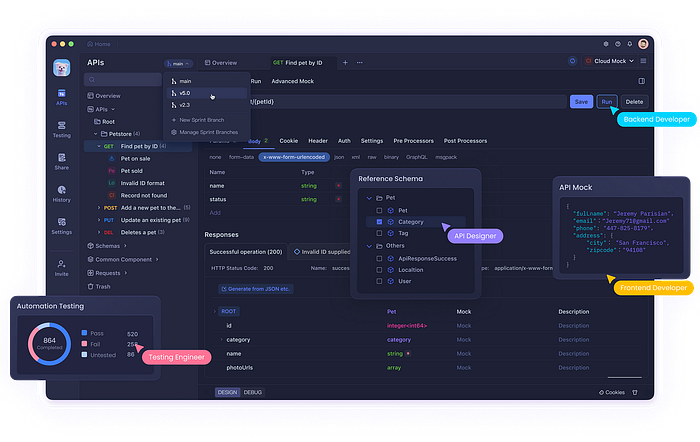
Task: Open the tab more options ellipsis
Action: point(359,63)
